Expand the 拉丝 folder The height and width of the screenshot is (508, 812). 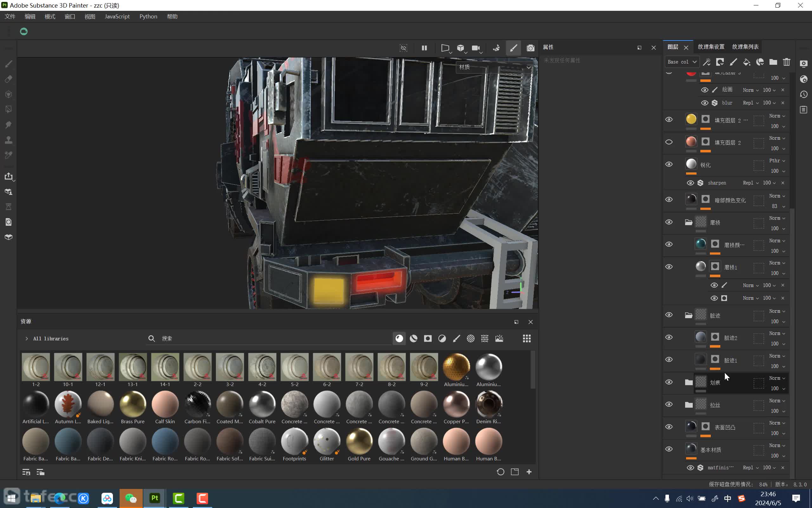coord(688,404)
